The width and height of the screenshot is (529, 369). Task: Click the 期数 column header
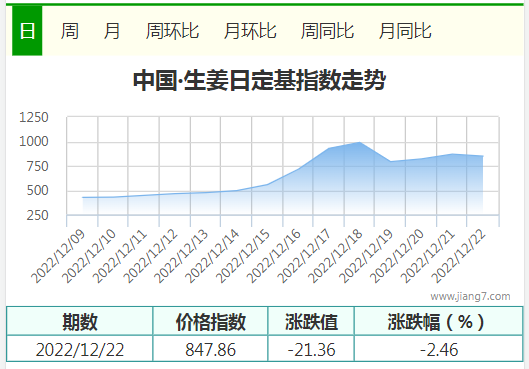coord(80,321)
